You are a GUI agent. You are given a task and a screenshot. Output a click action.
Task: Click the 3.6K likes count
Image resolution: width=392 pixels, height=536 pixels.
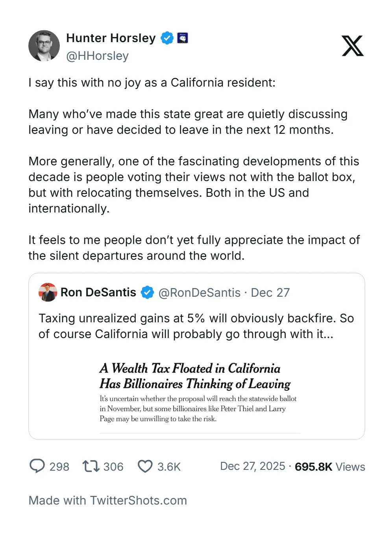(x=169, y=467)
